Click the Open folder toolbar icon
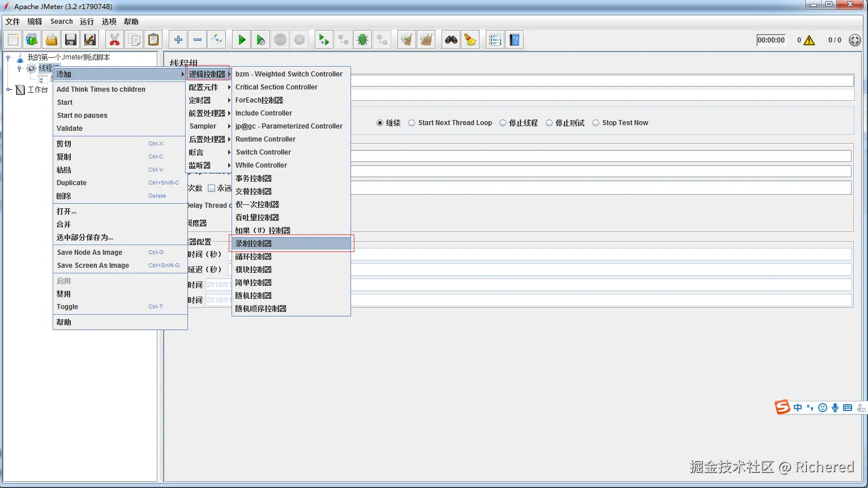868x488 pixels. coord(52,40)
